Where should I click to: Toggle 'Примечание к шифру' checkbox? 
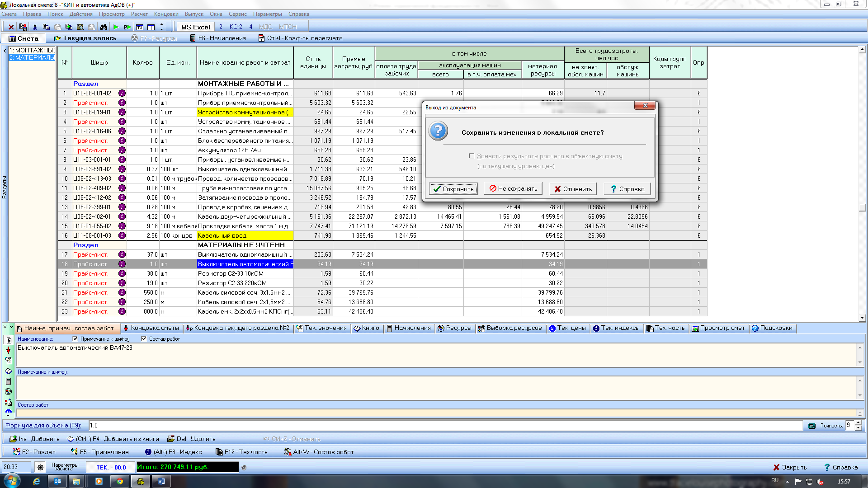coord(75,338)
